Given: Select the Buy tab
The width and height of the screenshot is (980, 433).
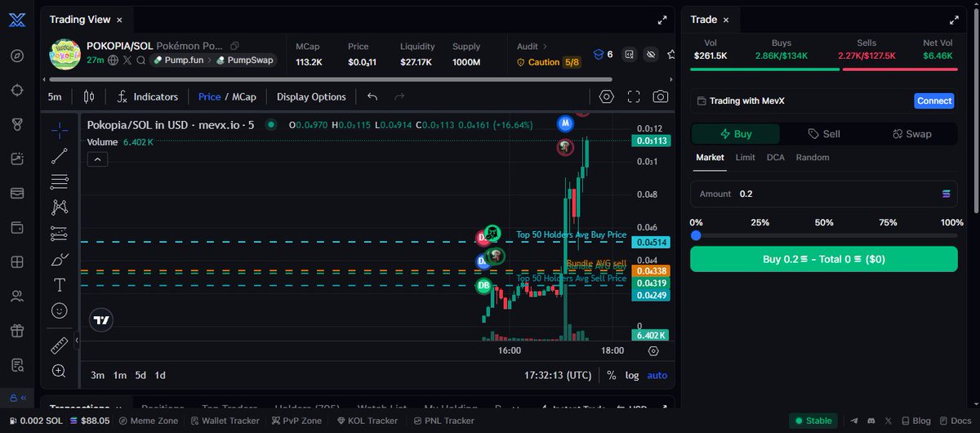Looking at the screenshot, I should [x=736, y=134].
